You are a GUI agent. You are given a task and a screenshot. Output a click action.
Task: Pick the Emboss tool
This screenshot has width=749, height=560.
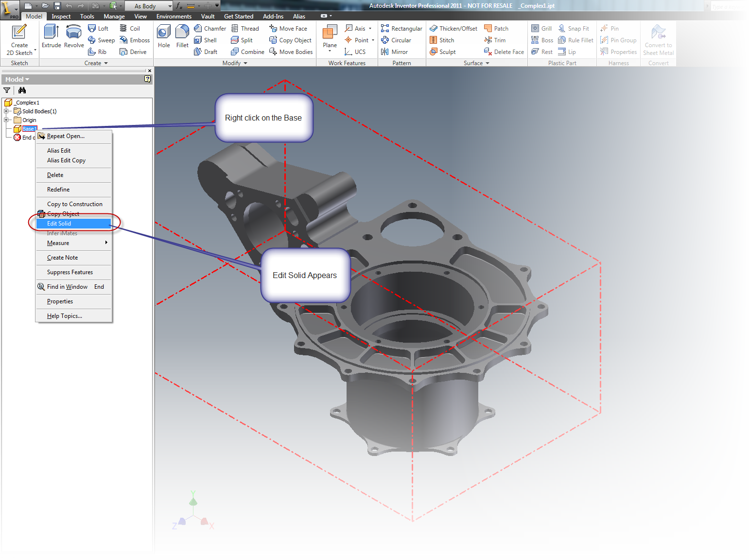135,40
